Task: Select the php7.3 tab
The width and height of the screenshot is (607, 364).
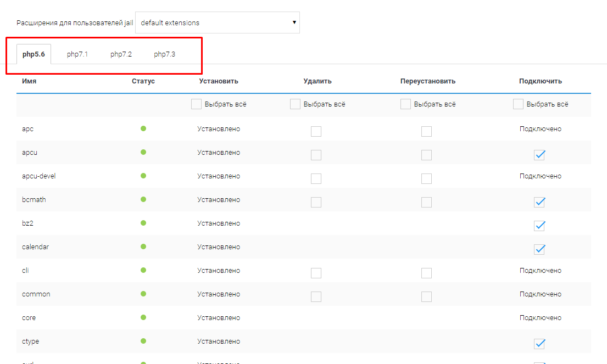Action: coord(164,54)
